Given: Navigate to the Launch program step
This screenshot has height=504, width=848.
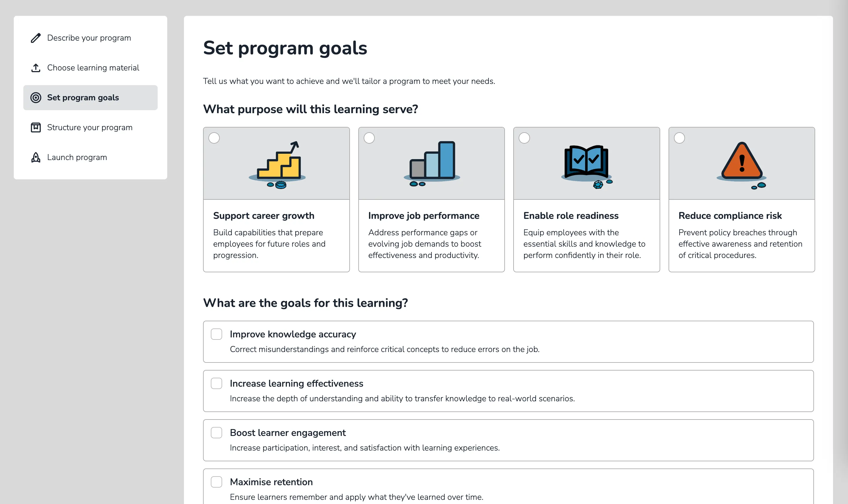Looking at the screenshot, I should 77,157.
